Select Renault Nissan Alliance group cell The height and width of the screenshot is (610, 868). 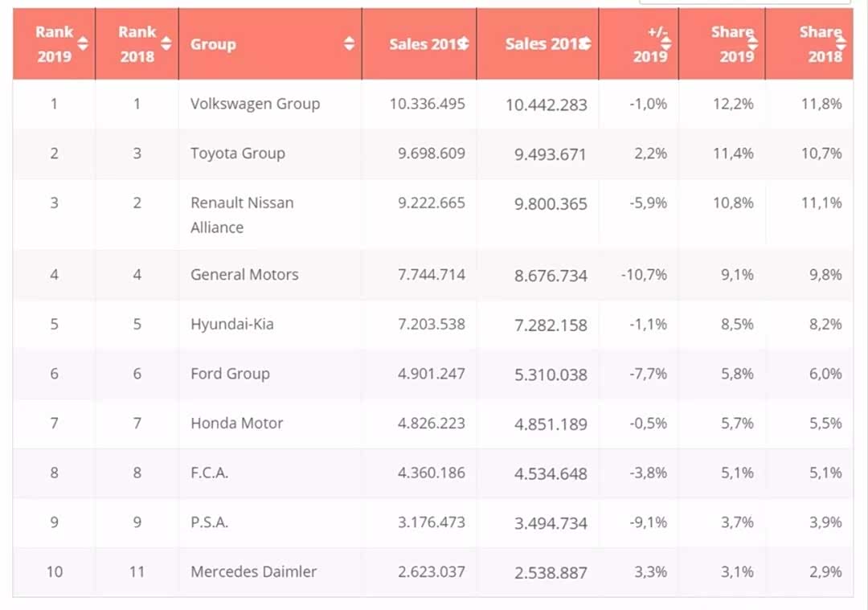click(x=241, y=215)
